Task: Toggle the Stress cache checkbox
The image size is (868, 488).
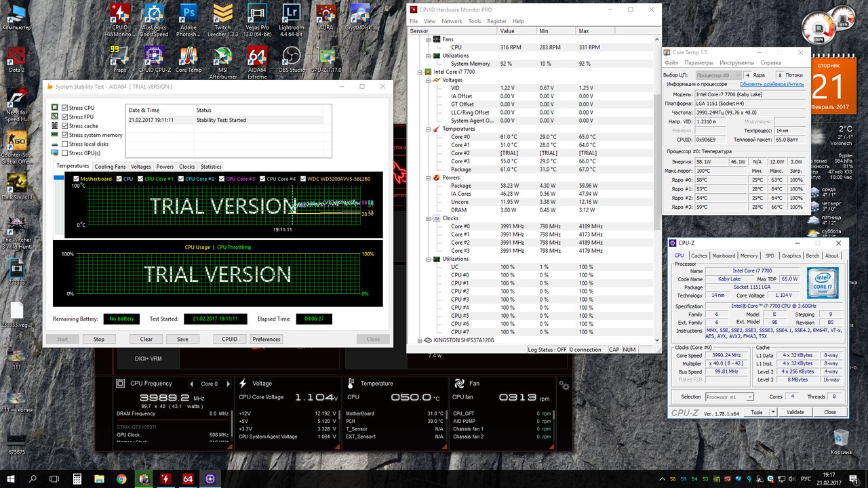Action: [x=65, y=126]
